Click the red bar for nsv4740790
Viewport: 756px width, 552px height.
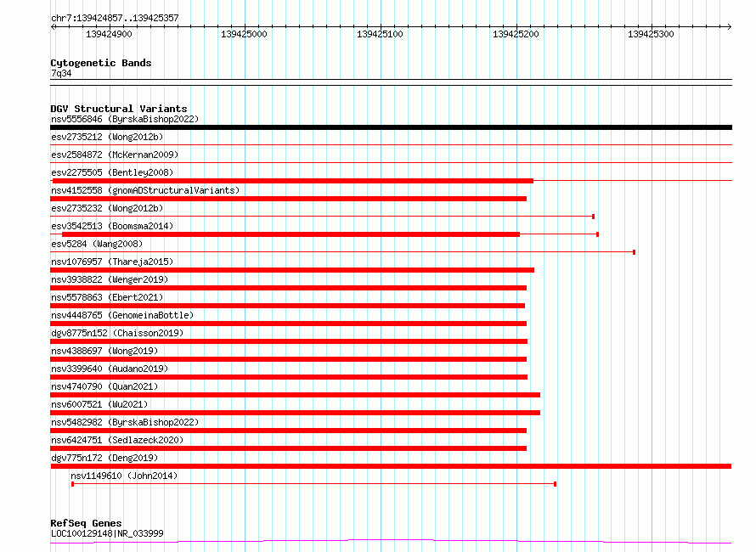(295, 395)
